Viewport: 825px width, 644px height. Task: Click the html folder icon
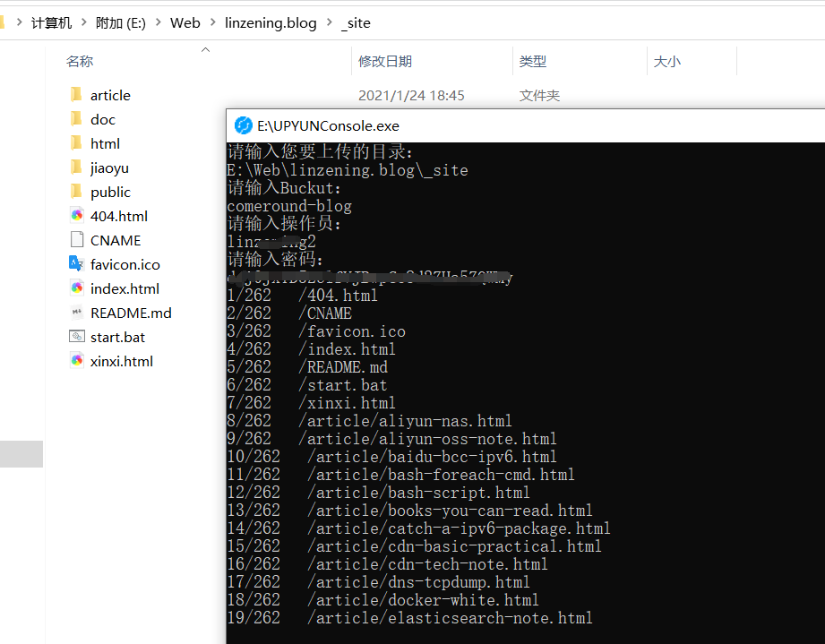coord(76,143)
